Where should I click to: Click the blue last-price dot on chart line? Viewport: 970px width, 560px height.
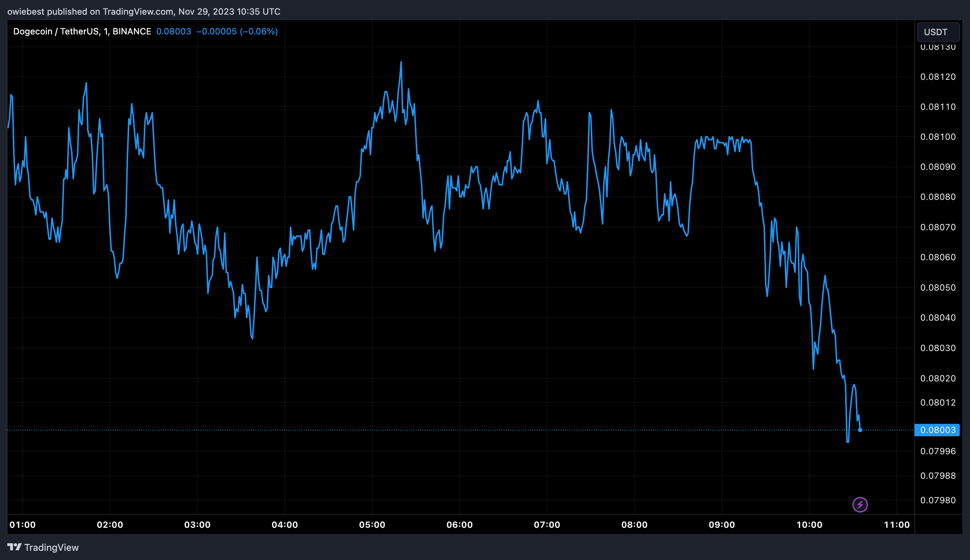pos(860,430)
